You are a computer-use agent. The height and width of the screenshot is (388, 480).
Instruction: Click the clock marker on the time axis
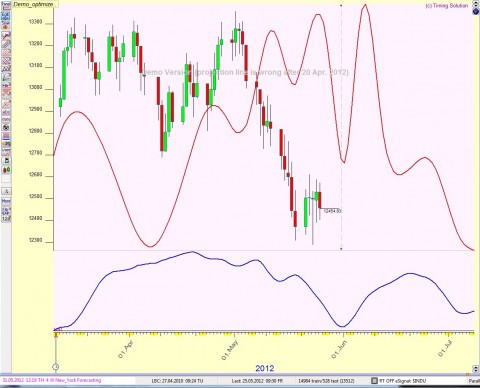56,367
